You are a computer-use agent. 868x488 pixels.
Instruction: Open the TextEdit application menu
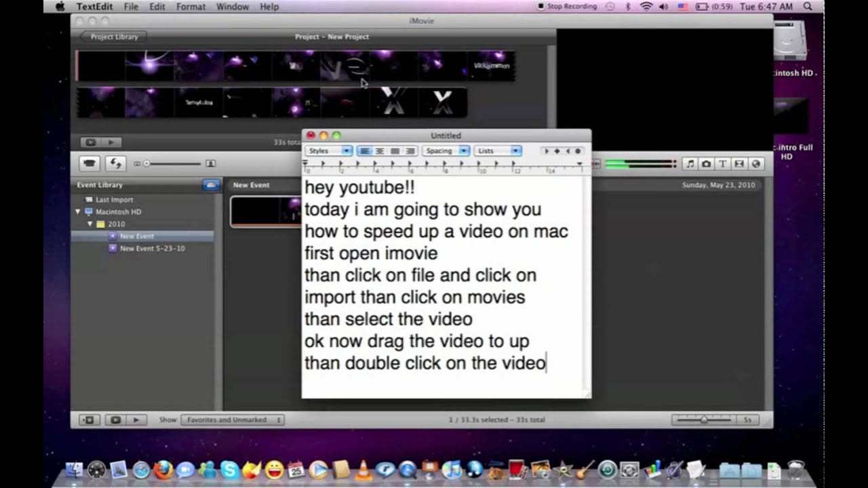(94, 6)
